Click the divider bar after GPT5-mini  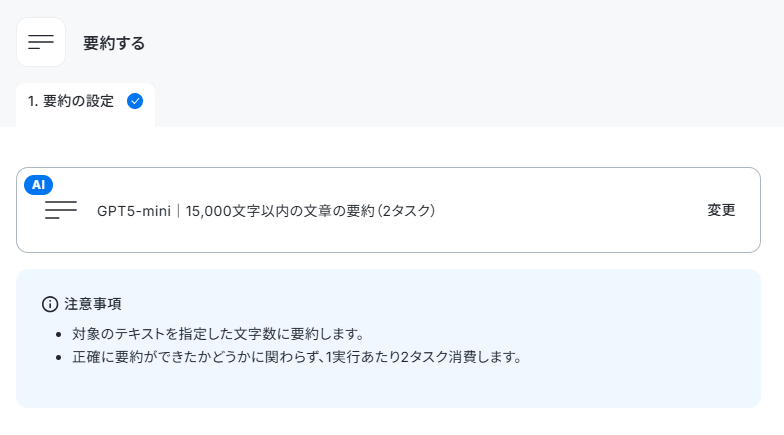click(x=178, y=211)
